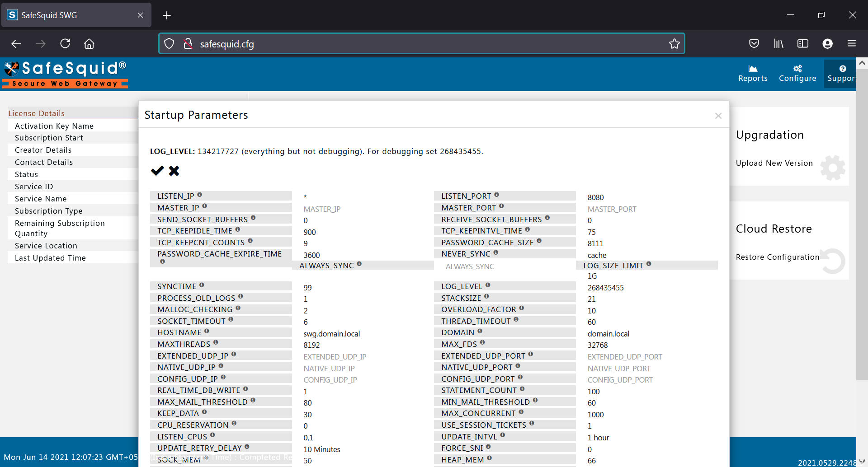Click the X icon to discard changes
Image resolution: width=868 pixels, height=467 pixels.
pos(174,171)
